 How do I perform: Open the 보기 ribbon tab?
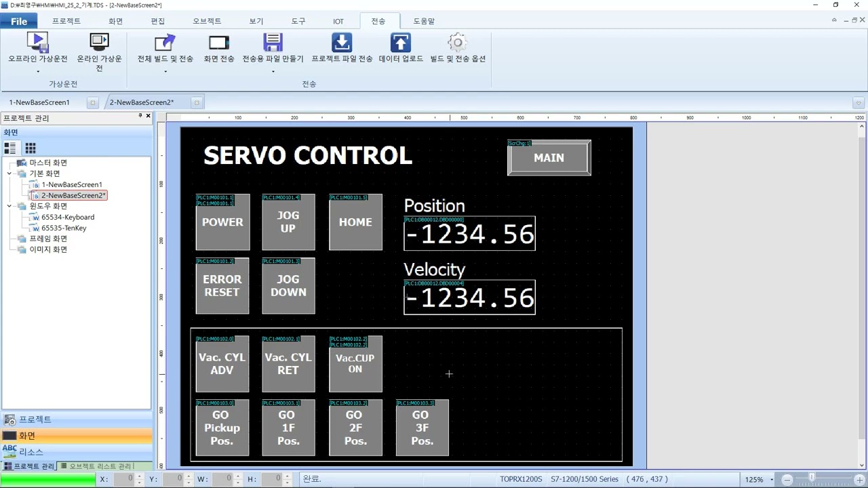point(256,21)
